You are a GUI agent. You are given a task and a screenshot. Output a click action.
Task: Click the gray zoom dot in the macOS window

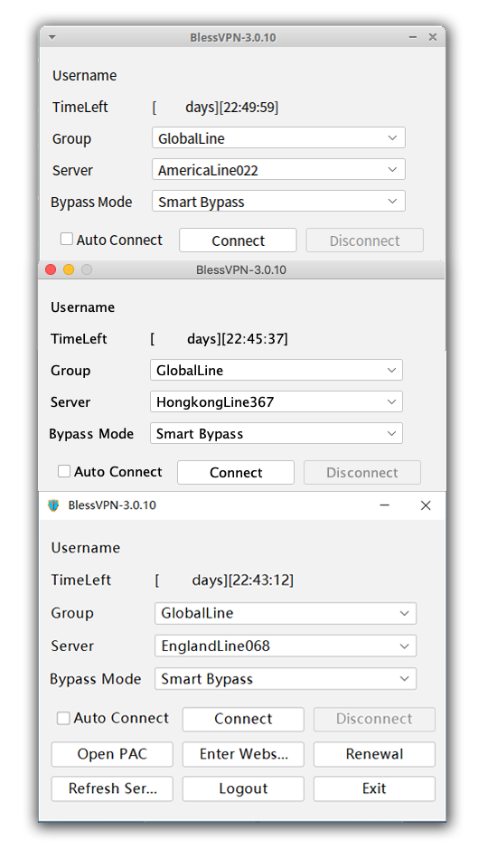click(x=87, y=269)
